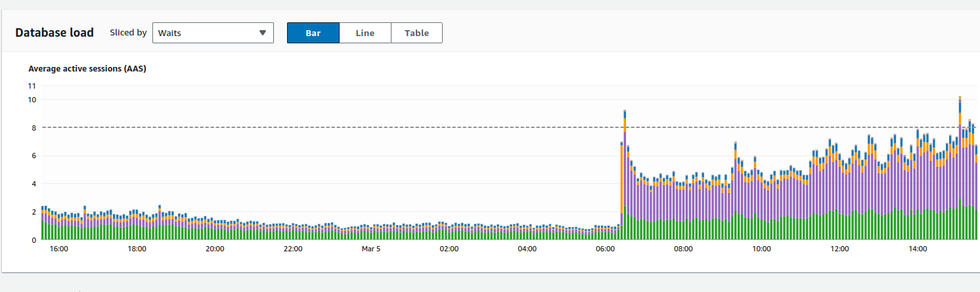Click the 02:00 time axis label
This screenshot has height=292, width=980.
(449, 249)
